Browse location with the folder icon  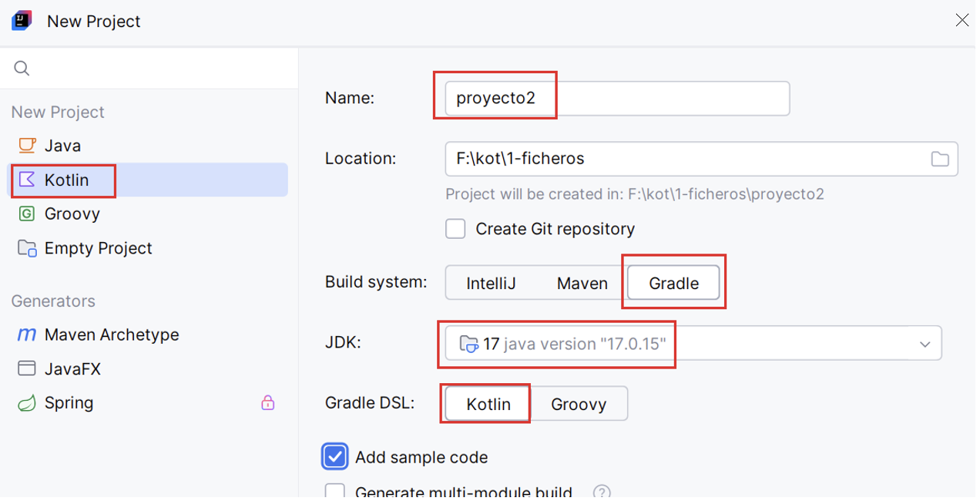940,159
